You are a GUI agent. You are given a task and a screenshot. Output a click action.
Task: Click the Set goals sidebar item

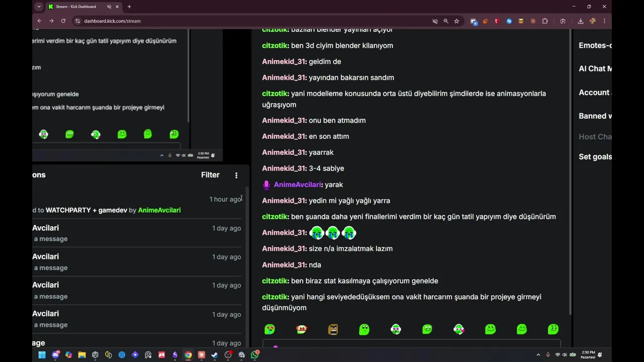coord(595,157)
